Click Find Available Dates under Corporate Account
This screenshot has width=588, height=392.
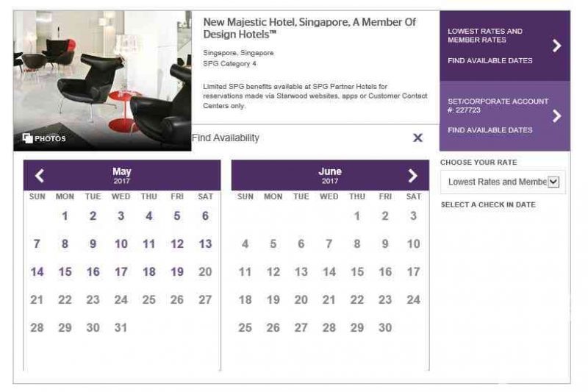490,129
